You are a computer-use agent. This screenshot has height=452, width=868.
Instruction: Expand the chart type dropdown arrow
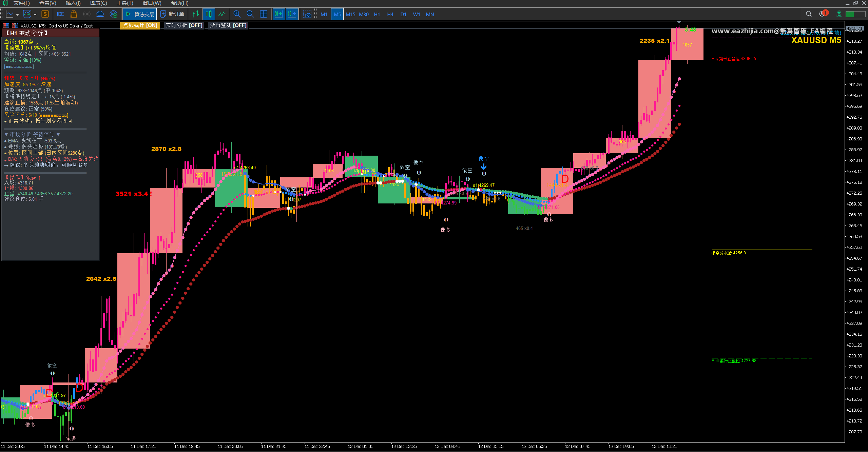[17, 15]
